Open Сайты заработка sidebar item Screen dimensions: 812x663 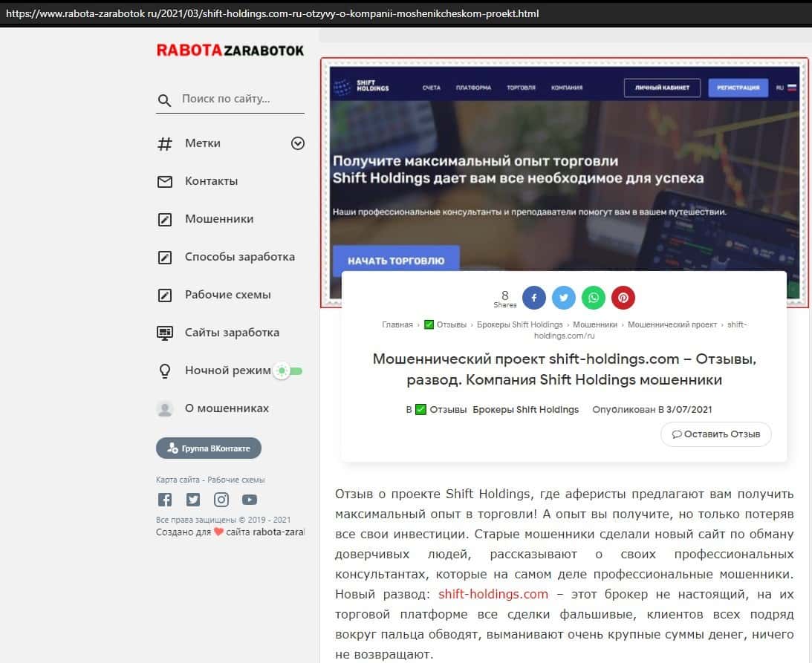(x=232, y=333)
